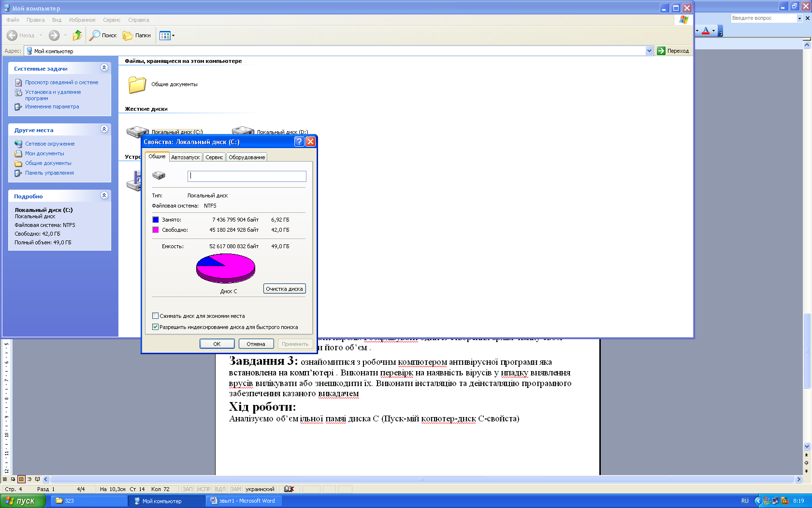Open Панель управления link
Viewport: 812px width, 508px height.
[x=49, y=173]
